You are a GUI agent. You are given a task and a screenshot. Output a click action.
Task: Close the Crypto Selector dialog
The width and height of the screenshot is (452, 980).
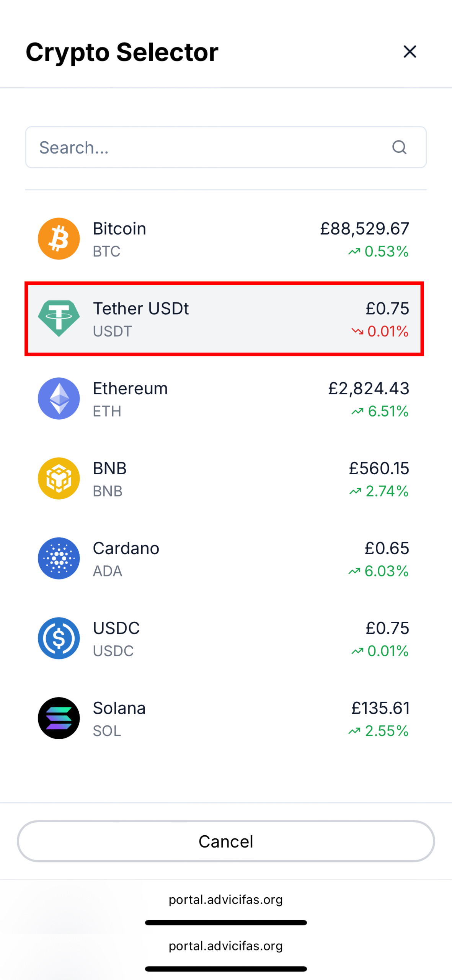(x=410, y=52)
